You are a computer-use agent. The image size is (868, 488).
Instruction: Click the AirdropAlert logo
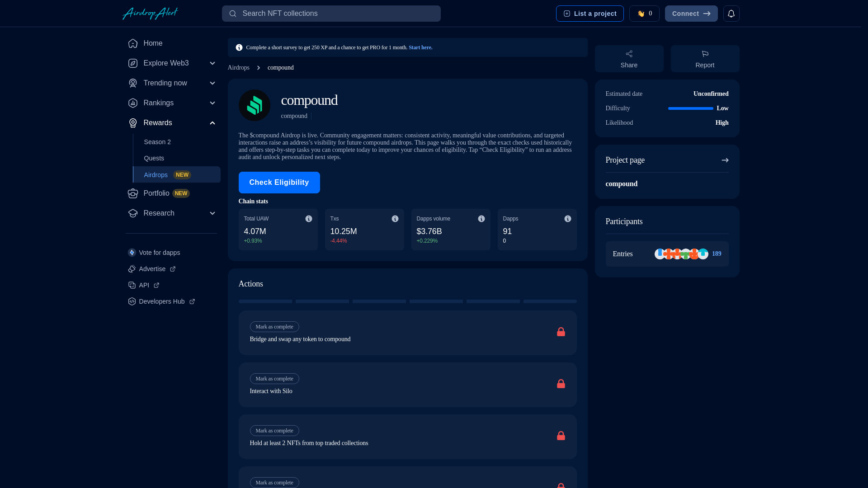click(150, 14)
